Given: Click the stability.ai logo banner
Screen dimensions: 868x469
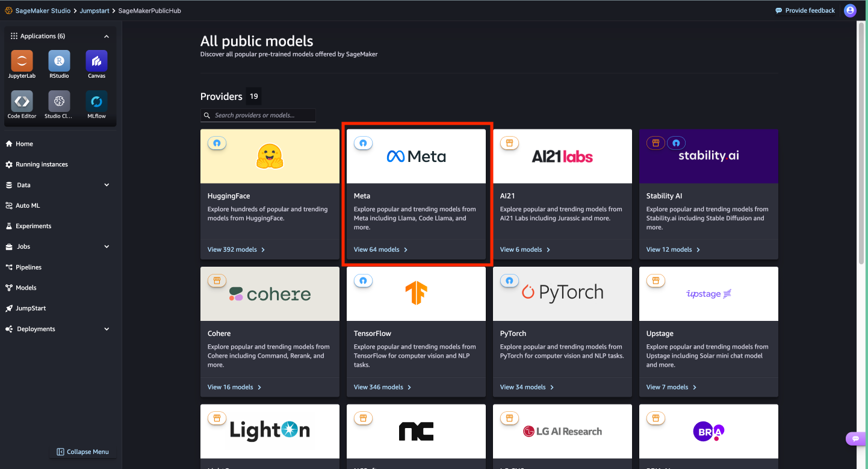Looking at the screenshot, I should coord(708,157).
